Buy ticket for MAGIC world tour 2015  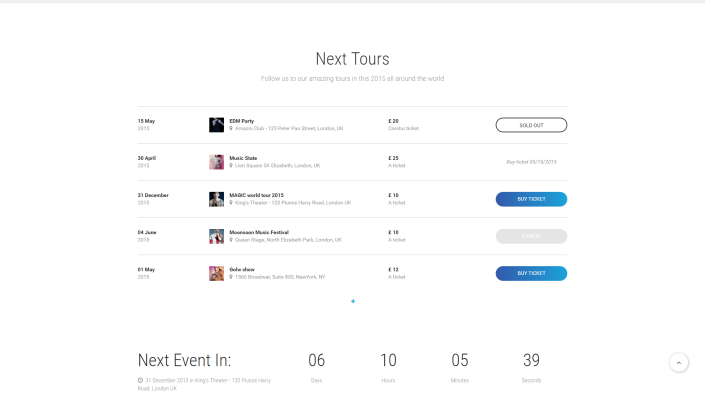point(531,199)
